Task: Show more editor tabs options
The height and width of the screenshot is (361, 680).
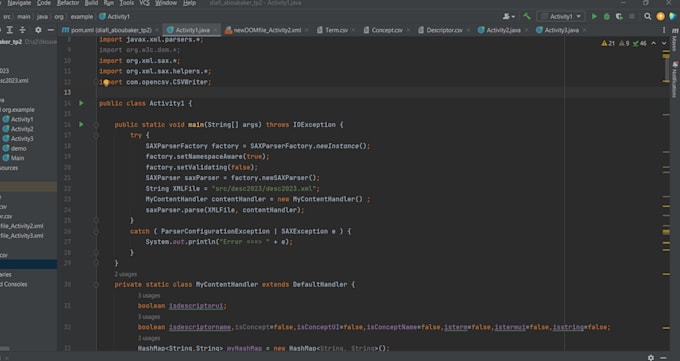Action: point(664,30)
